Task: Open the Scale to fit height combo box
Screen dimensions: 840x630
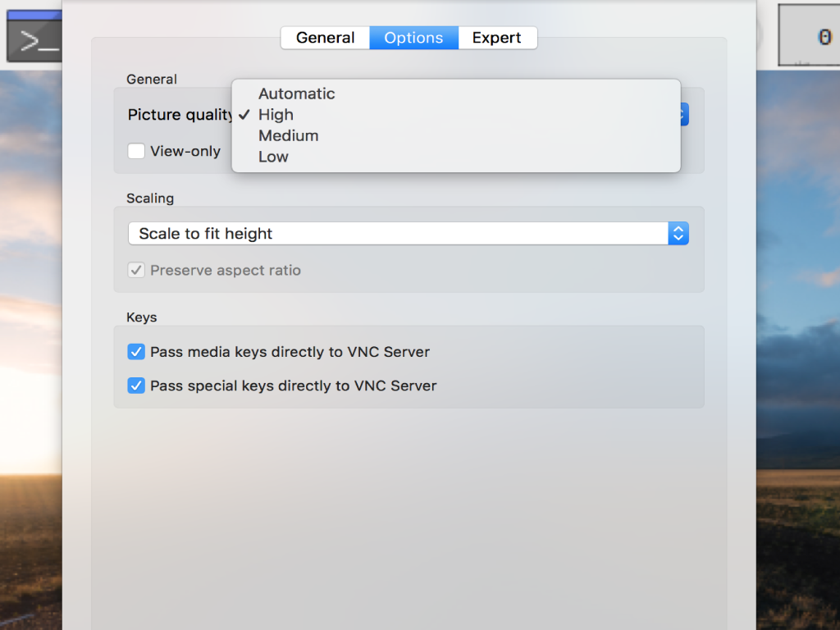Action: click(409, 234)
